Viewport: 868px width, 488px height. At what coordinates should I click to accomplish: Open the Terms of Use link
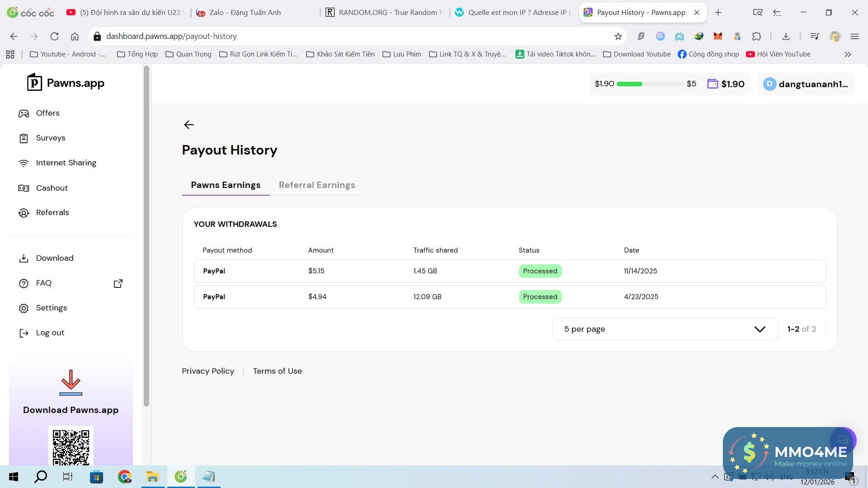coord(277,371)
